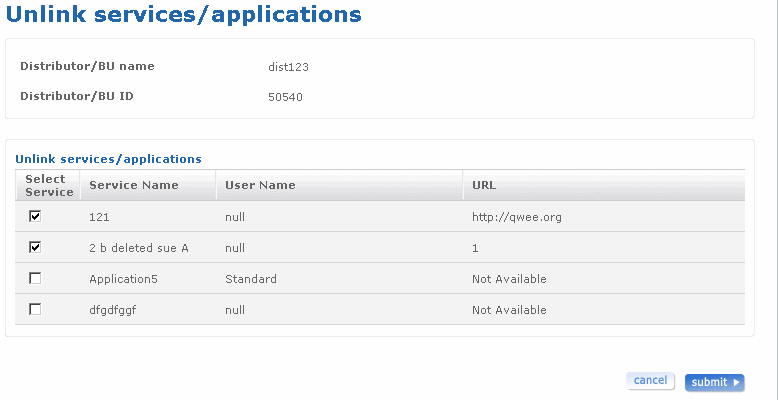Click the cancel button

pos(650,381)
